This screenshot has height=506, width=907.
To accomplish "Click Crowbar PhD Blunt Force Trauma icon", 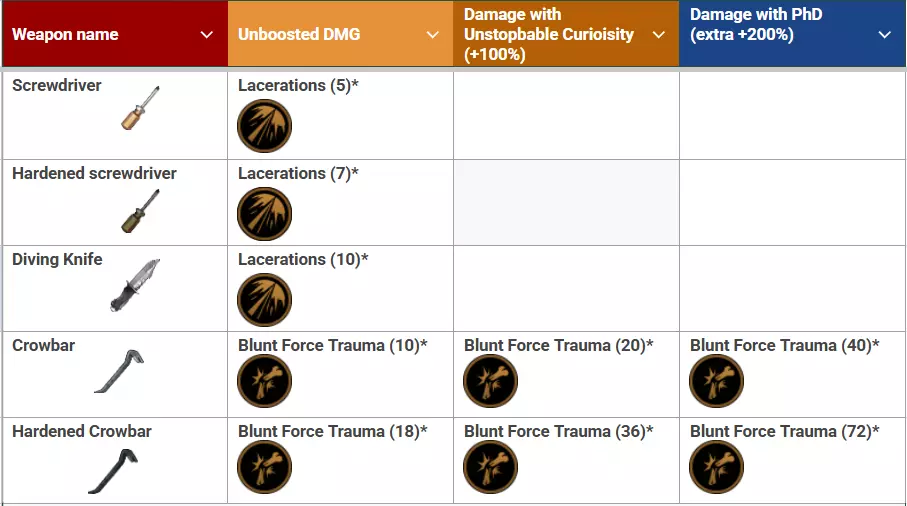I will coord(716,382).
